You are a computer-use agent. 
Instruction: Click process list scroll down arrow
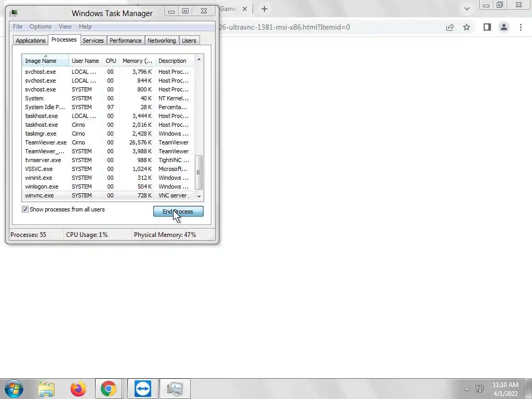pos(199,196)
